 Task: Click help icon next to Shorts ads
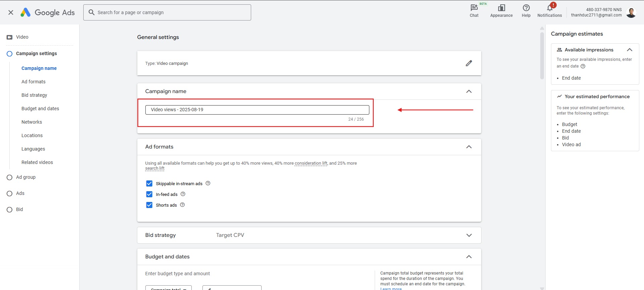point(182,205)
